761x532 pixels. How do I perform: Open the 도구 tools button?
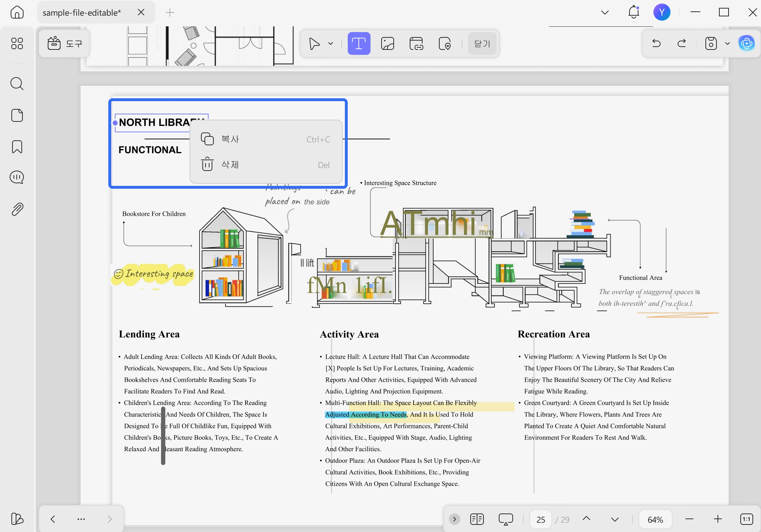[64, 43]
